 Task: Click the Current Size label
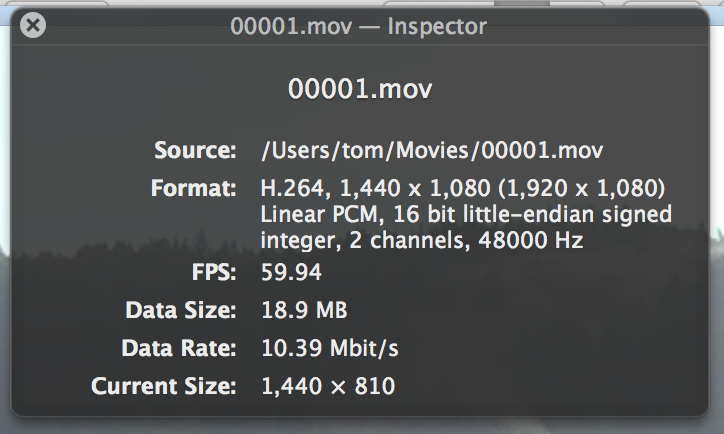[164, 386]
